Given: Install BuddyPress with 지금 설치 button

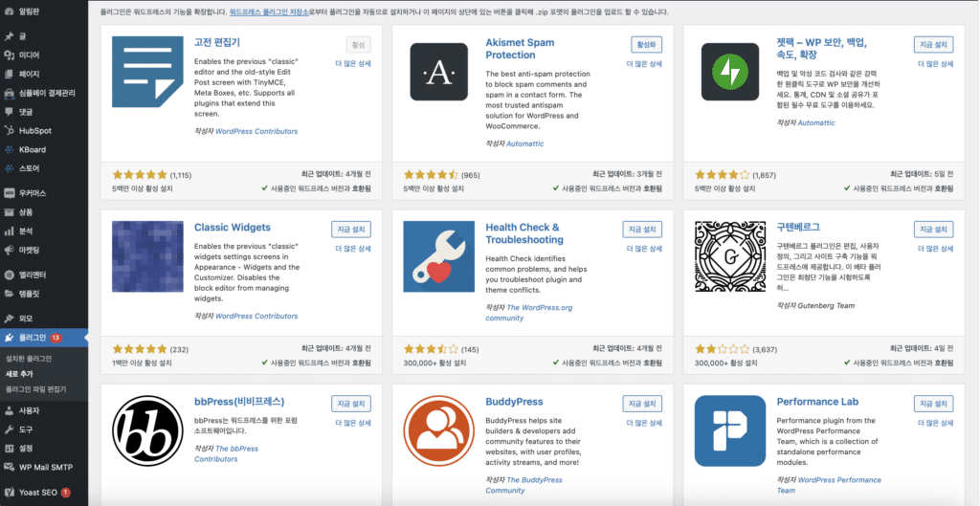Looking at the screenshot, I should (x=642, y=404).
